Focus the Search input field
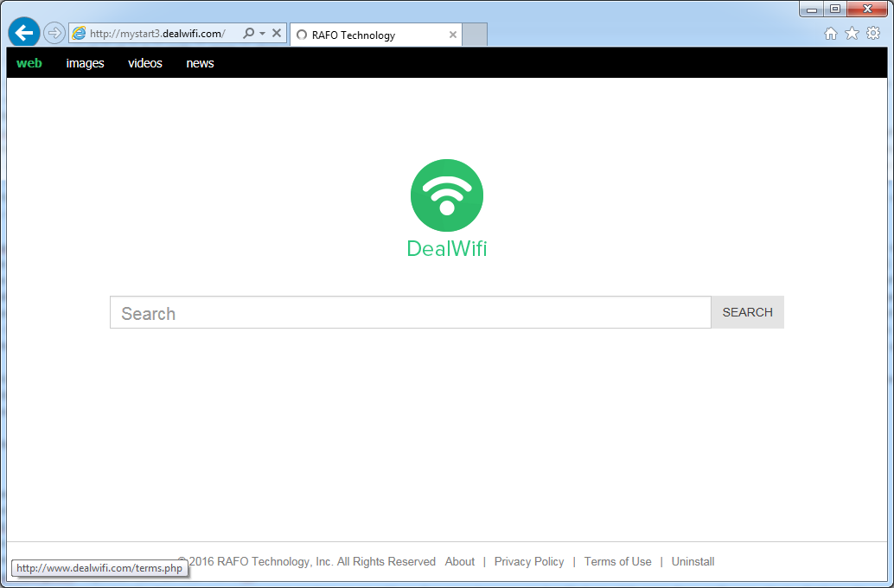 pyautogui.click(x=411, y=312)
